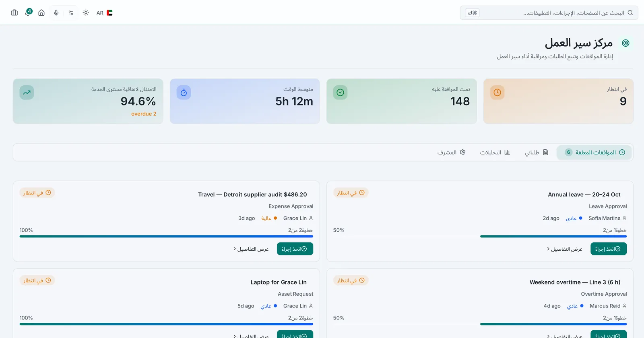Screen dimensions: 644x338
Task: Expand عرض التفاصيل on the Annual leave card
Action: click(x=565, y=249)
